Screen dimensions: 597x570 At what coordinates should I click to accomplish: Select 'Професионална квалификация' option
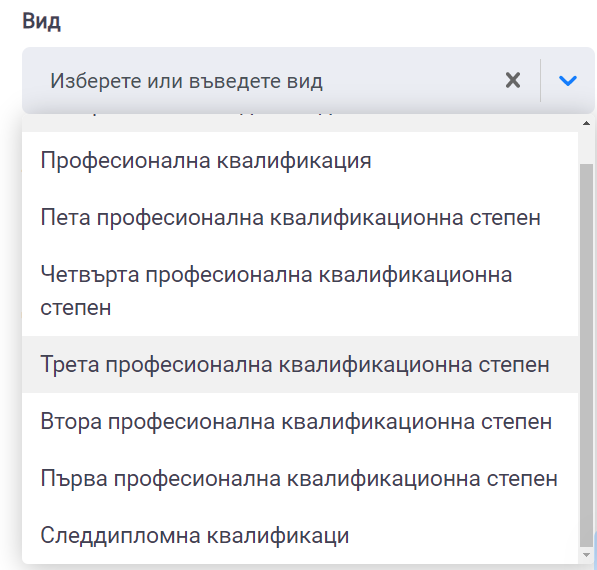click(x=300, y=160)
